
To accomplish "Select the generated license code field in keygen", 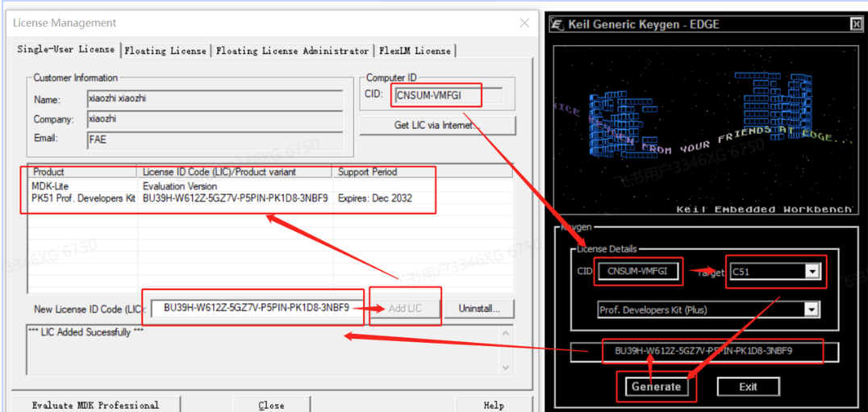I will (705, 352).
